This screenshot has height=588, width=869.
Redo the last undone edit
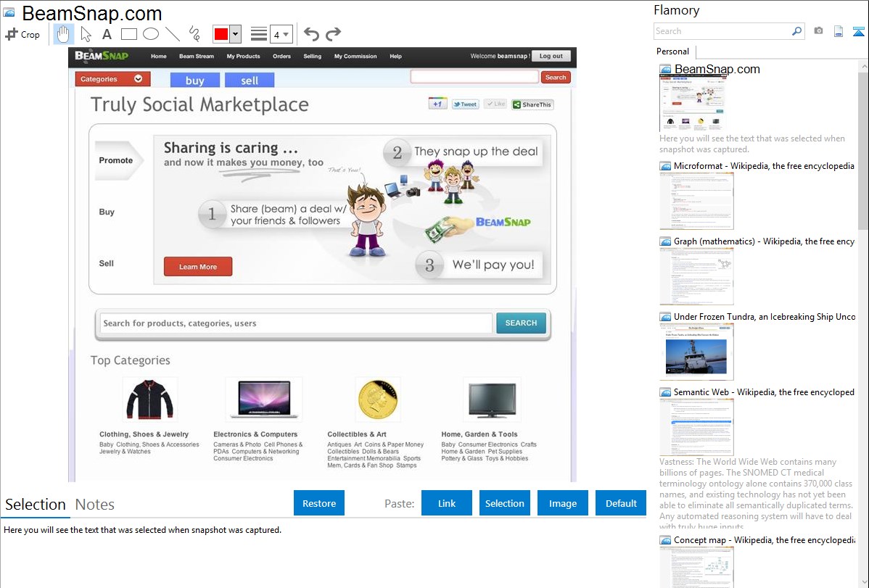(x=333, y=34)
